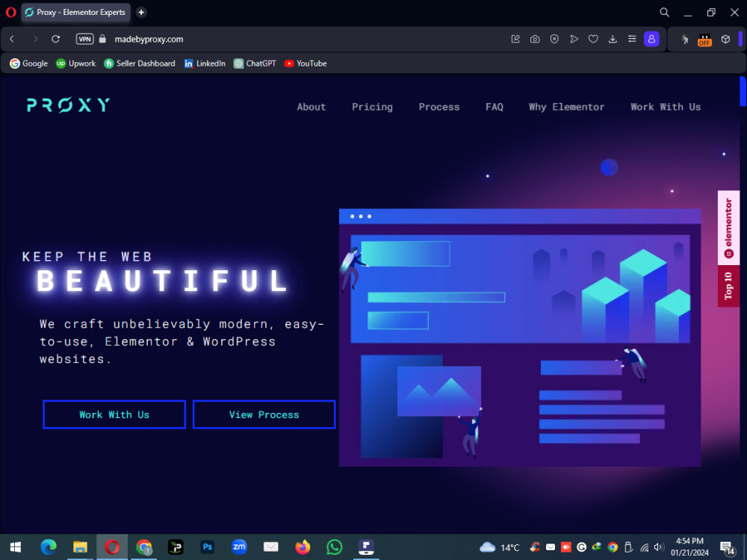Take a snapshot with the camera icon
The width and height of the screenshot is (747, 560).
coord(534,39)
